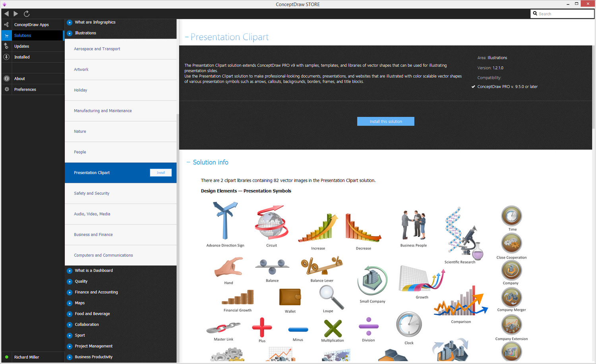596x364 pixels.
Task: Expand the Finance and Accounting section
Action: (70, 292)
